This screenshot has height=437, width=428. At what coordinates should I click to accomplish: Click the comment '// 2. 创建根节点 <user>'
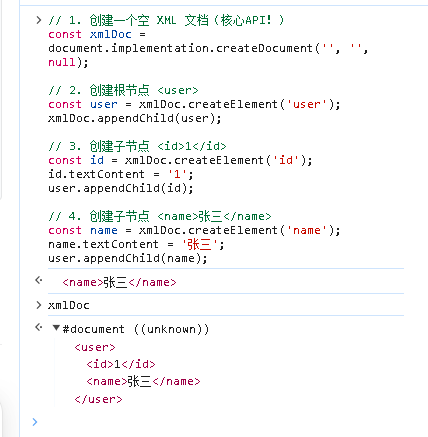click(123, 90)
